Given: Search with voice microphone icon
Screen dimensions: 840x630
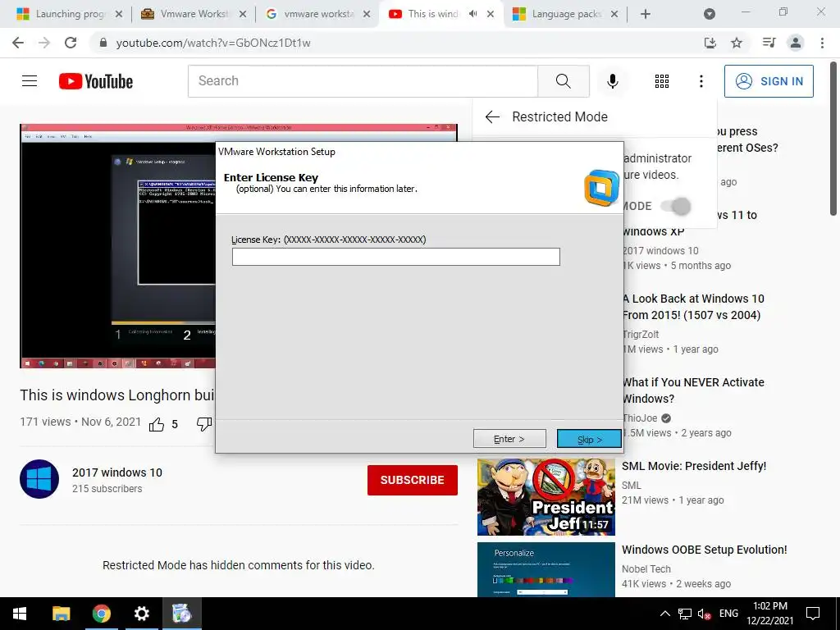Looking at the screenshot, I should [612, 81].
